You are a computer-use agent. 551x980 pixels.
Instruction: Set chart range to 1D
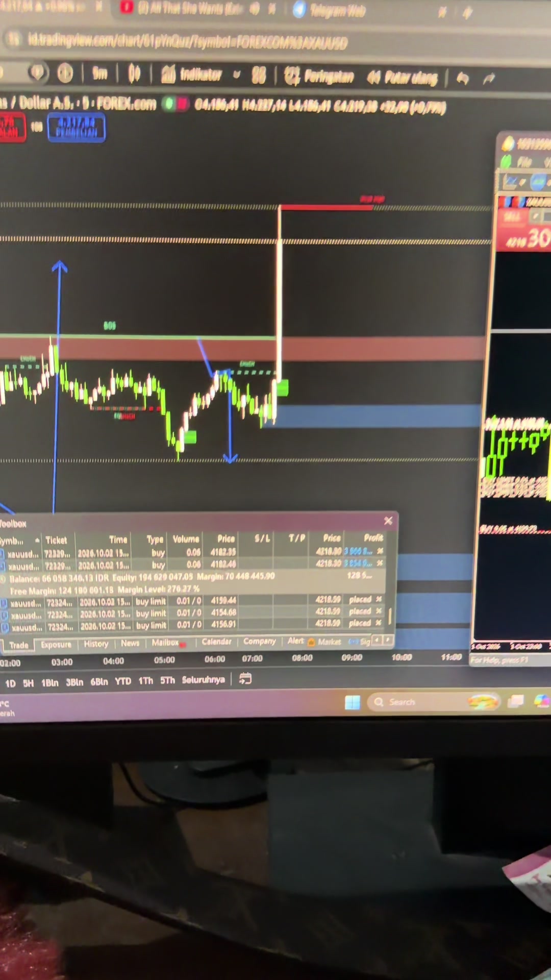[x=10, y=683]
